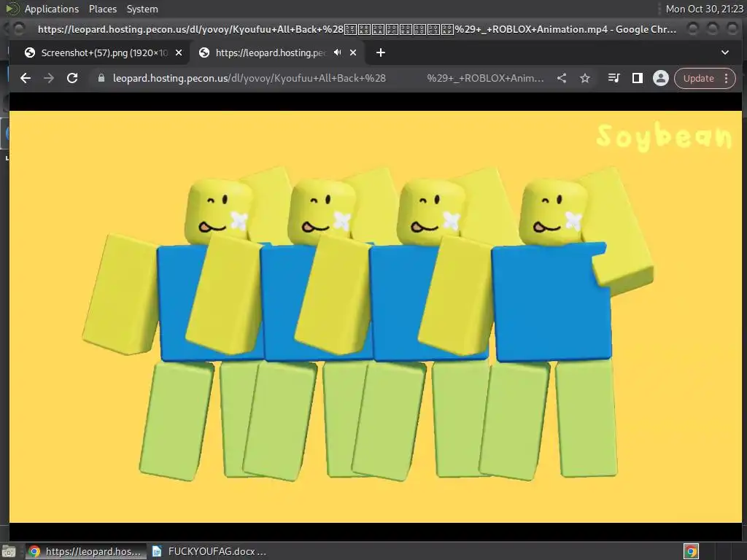Screen dimensions: 747x560
Task: Share this page using the share icon
Action: (x=562, y=78)
